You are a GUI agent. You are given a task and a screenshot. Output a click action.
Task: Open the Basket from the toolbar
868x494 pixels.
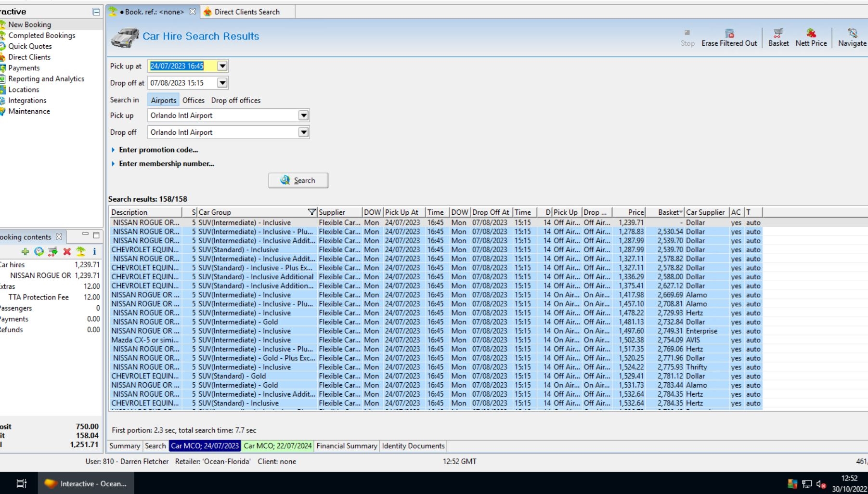pyautogui.click(x=778, y=38)
